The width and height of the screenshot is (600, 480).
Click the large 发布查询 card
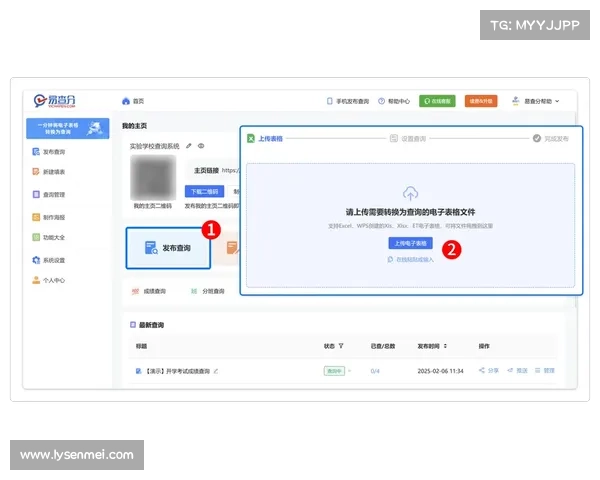[x=168, y=248]
